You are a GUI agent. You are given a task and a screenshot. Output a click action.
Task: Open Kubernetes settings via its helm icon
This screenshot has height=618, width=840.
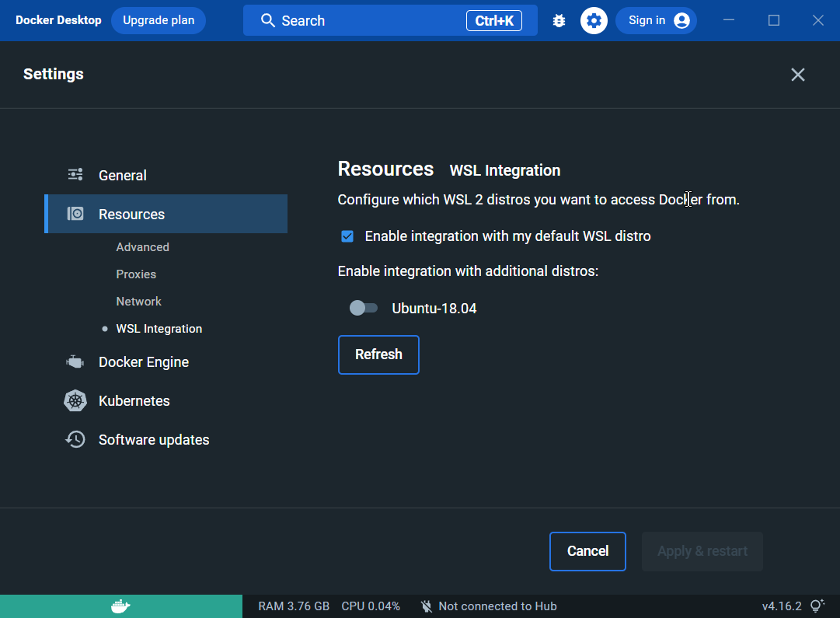(75, 400)
